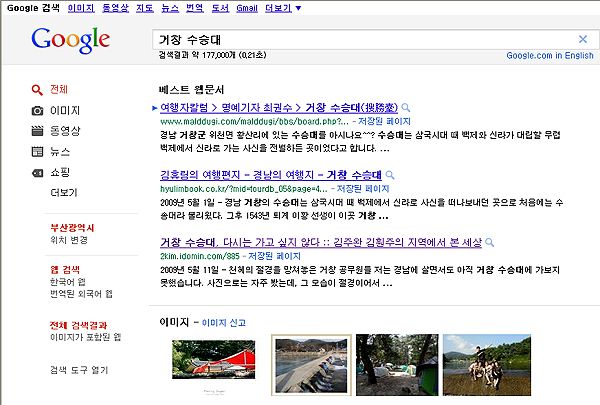
Task: Open the 김휴림의 여행편지 result title
Action: point(271,175)
